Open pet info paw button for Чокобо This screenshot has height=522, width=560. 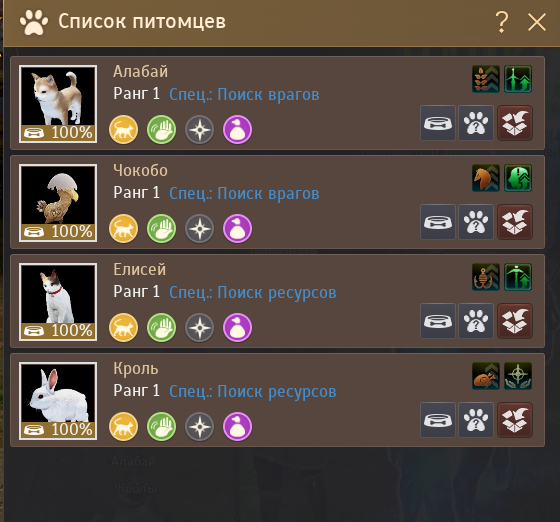click(x=476, y=222)
